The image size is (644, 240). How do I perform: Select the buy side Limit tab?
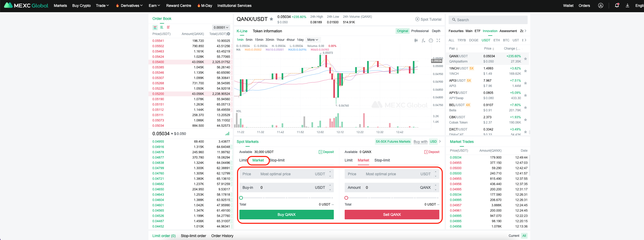pos(243,160)
